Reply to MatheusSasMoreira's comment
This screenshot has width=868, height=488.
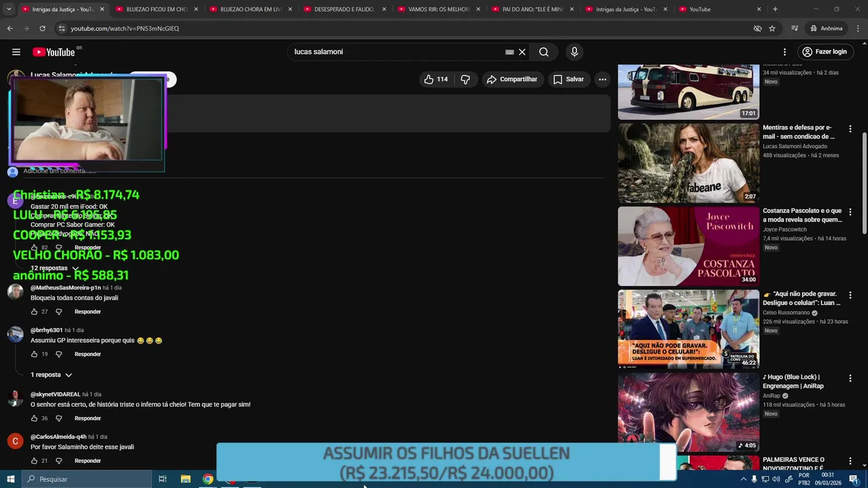[87, 312]
